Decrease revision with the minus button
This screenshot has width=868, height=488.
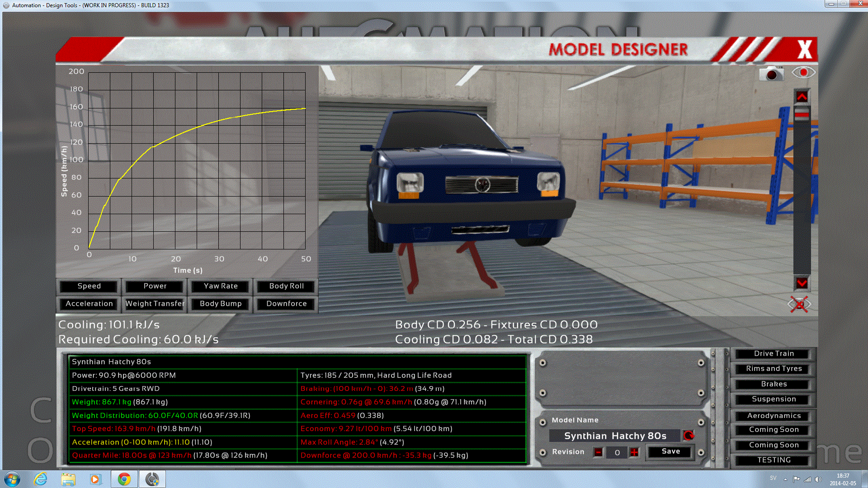pos(598,452)
